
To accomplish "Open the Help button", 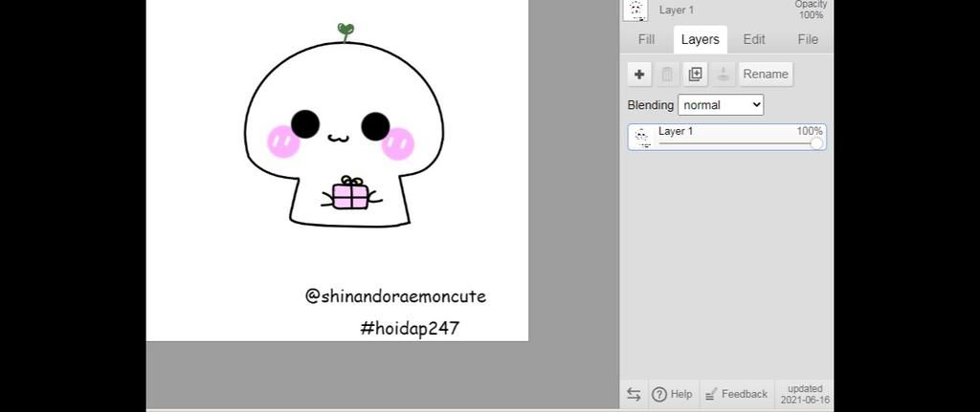I will (x=672, y=395).
